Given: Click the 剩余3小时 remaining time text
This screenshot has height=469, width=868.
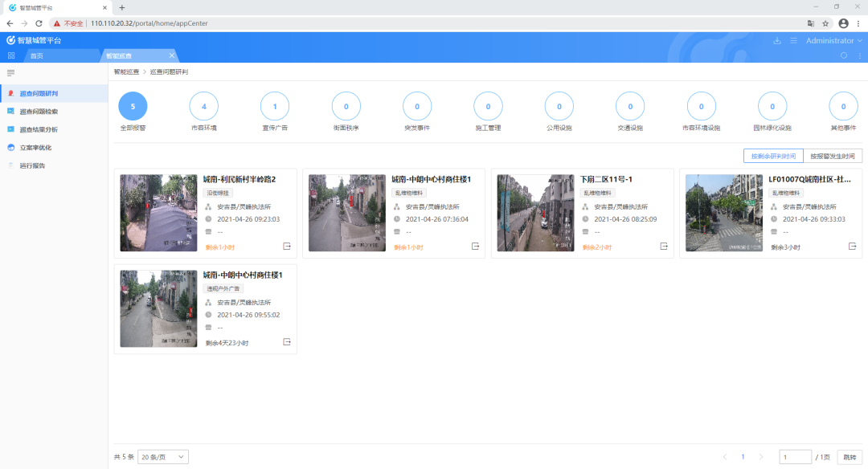Looking at the screenshot, I should tap(785, 247).
